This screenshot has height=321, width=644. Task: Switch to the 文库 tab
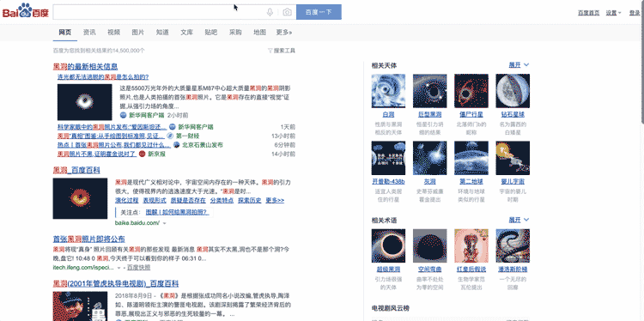(x=186, y=33)
